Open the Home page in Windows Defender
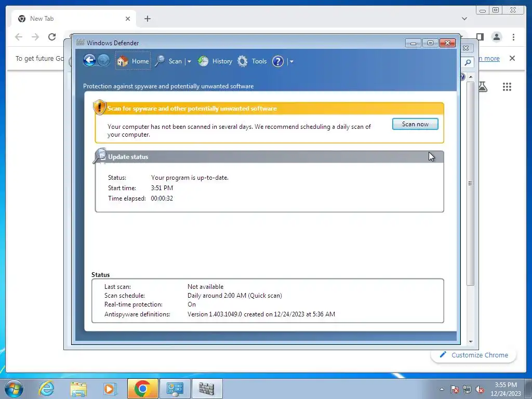 click(133, 61)
